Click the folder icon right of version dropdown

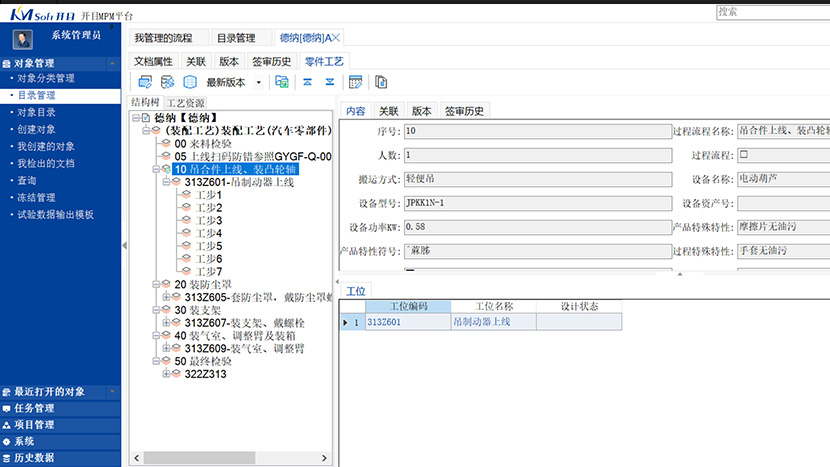pos(282,82)
